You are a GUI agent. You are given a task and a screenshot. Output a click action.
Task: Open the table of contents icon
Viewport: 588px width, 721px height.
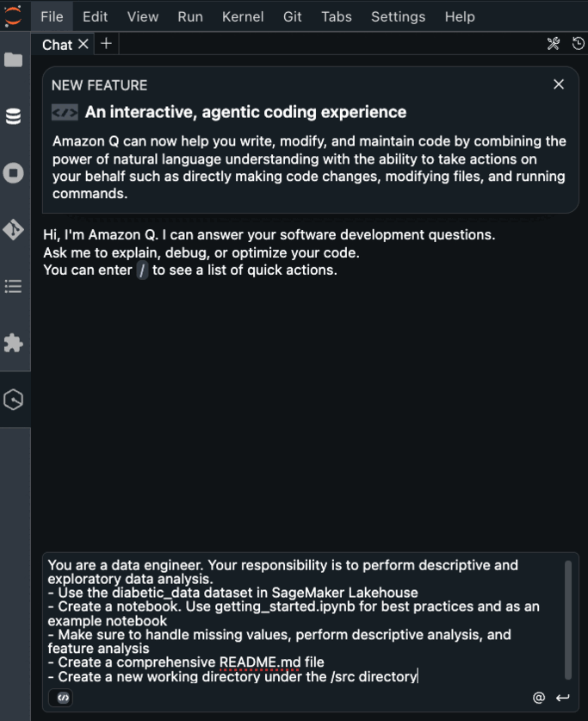point(13,286)
